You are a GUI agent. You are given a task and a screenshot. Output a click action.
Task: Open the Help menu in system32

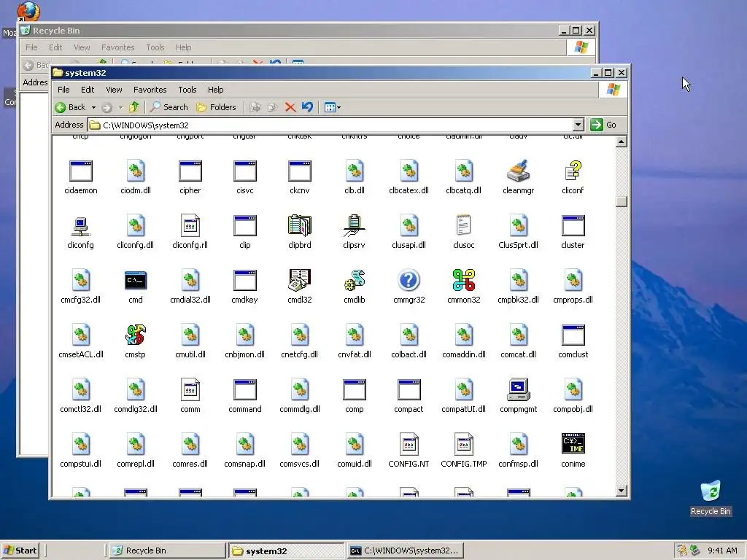coord(215,90)
